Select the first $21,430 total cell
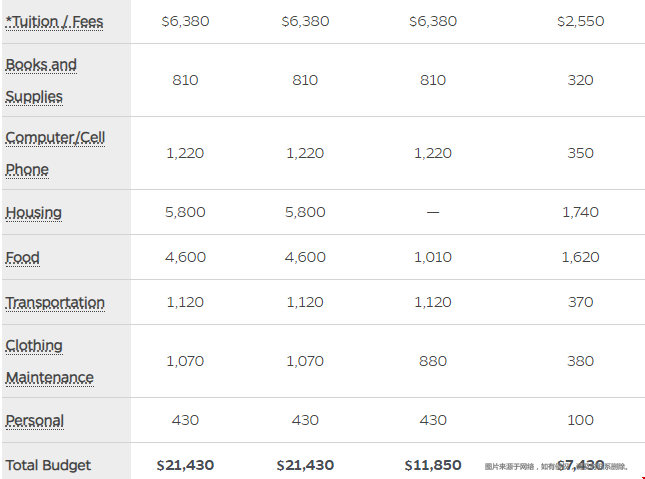The width and height of the screenshot is (645, 479). coord(185,465)
